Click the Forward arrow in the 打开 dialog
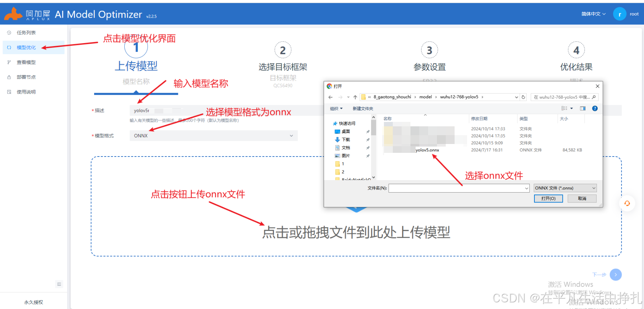The height and width of the screenshot is (309, 644). tap(340, 97)
